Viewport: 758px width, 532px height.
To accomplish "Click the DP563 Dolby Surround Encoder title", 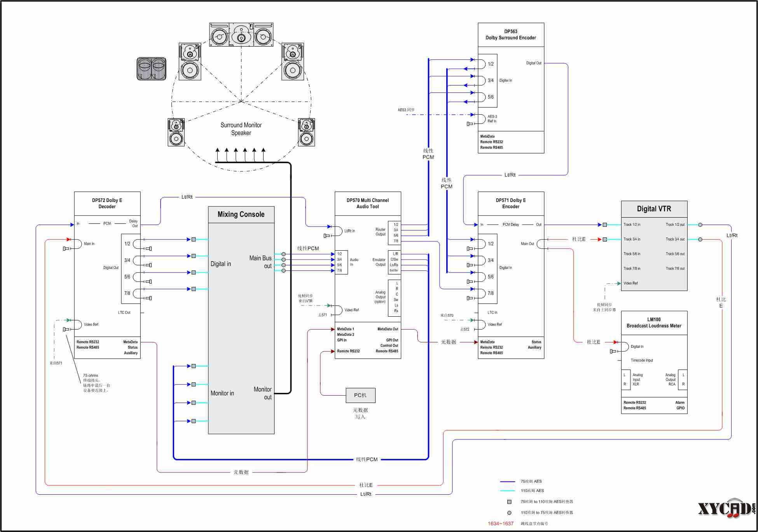I will (511, 35).
